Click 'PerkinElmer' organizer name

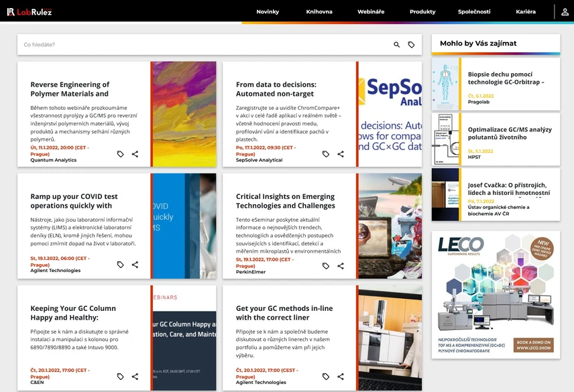point(251,272)
